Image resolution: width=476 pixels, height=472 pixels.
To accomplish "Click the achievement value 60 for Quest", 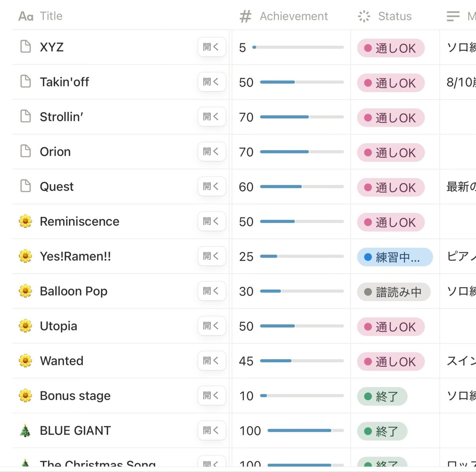I will pyautogui.click(x=246, y=187).
